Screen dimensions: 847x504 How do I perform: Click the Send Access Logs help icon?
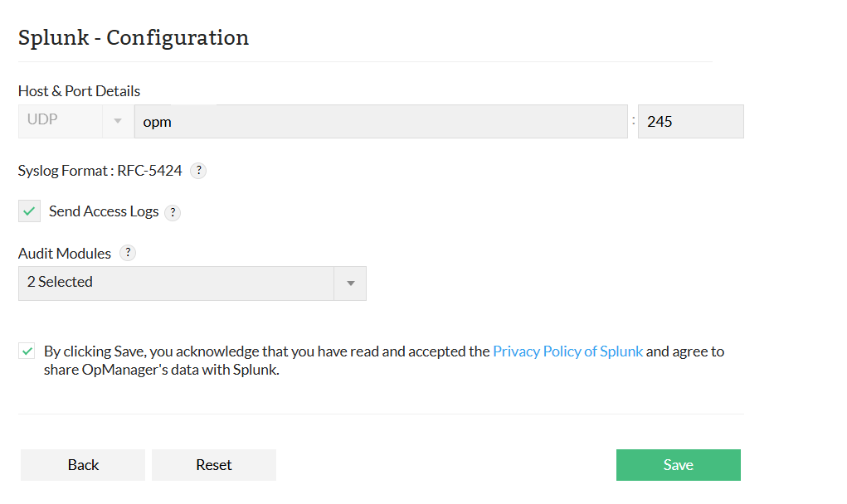(173, 212)
